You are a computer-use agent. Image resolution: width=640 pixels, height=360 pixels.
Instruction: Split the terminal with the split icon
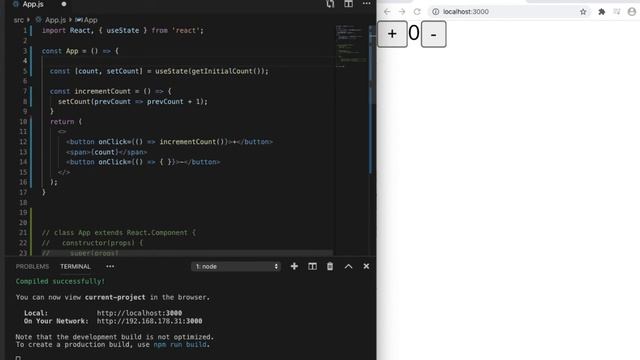(x=312, y=267)
